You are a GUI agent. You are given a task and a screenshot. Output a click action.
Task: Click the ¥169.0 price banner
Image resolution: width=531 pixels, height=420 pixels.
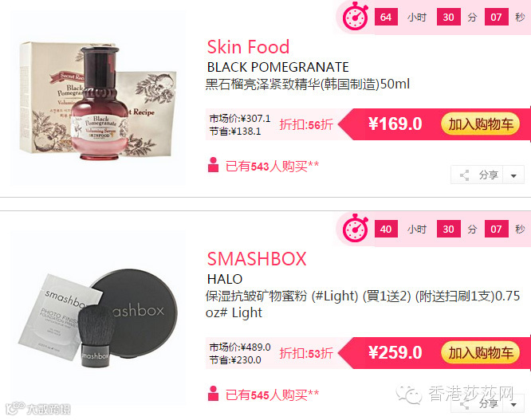[395, 124]
